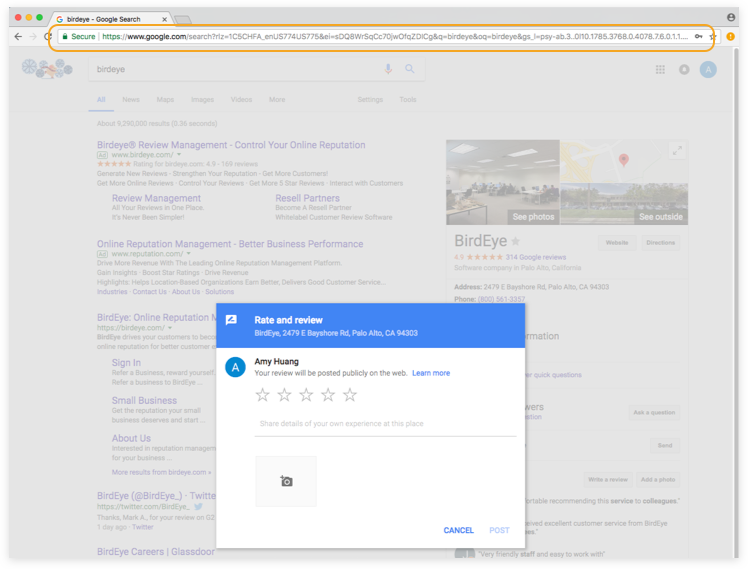
Task: Switch to the Images tab
Action: coord(202,100)
